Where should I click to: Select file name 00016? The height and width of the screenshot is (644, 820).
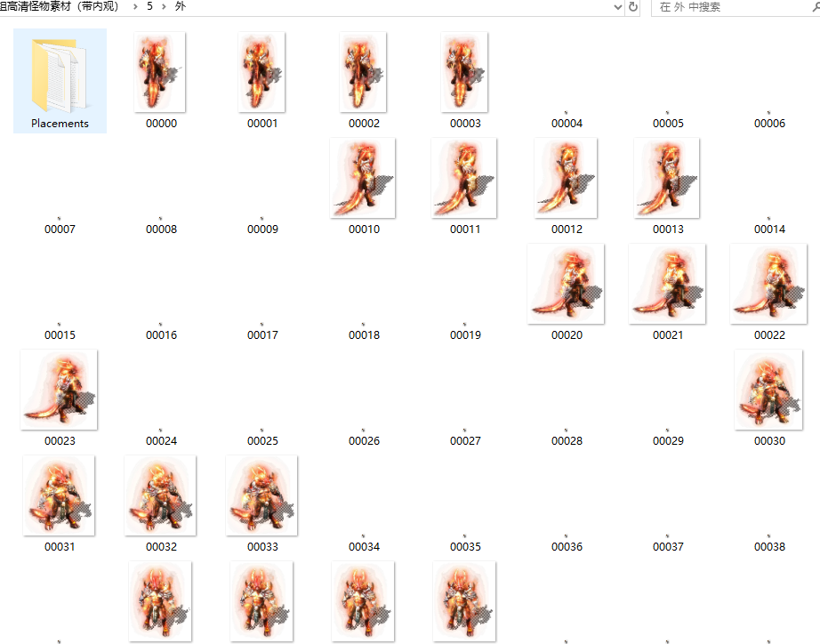(161, 334)
